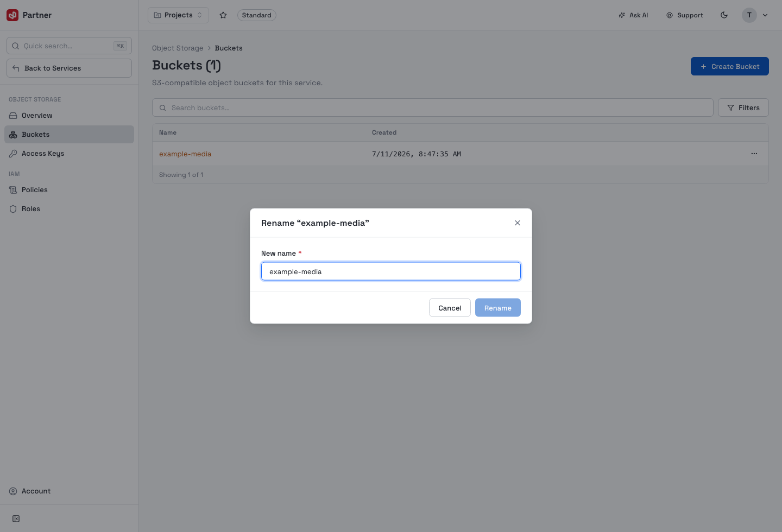Image resolution: width=782 pixels, height=532 pixels.
Task: Cancel the rename dialog
Action: point(450,308)
